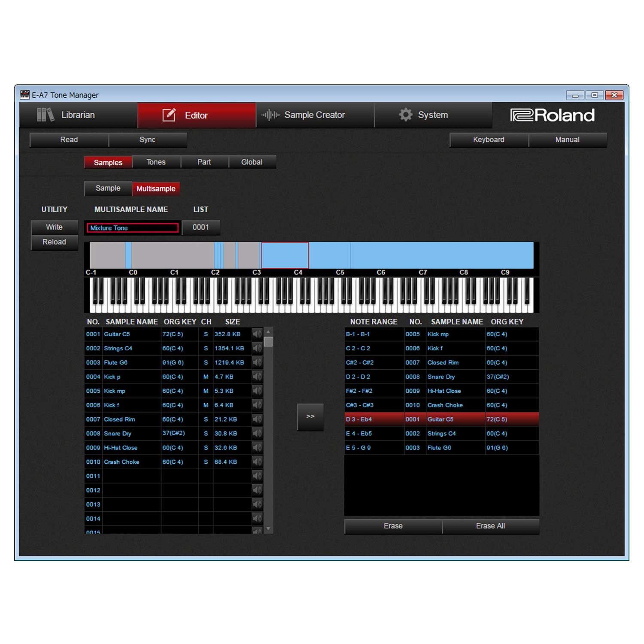Image resolution: width=644 pixels, height=644 pixels.
Task: Assign sample using the >> button
Action: pos(310,417)
